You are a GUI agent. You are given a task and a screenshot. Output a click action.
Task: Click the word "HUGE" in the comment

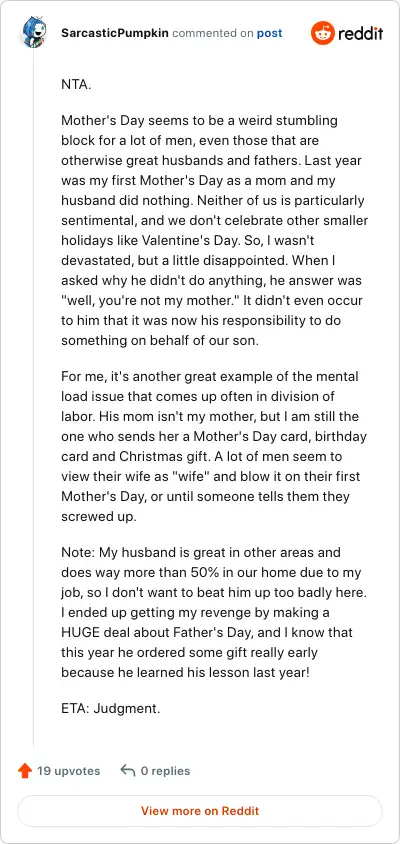coord(79,632)
